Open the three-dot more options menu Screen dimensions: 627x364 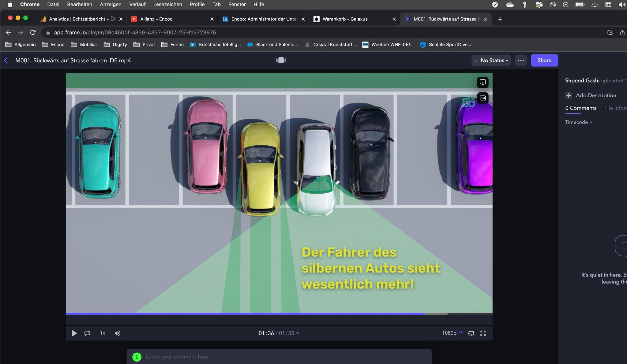521,60
